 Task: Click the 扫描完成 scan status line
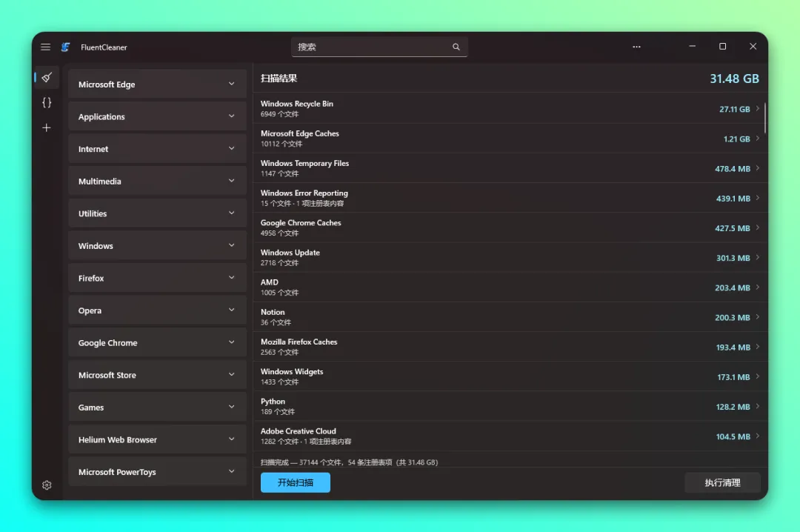(x=349, y=462)
